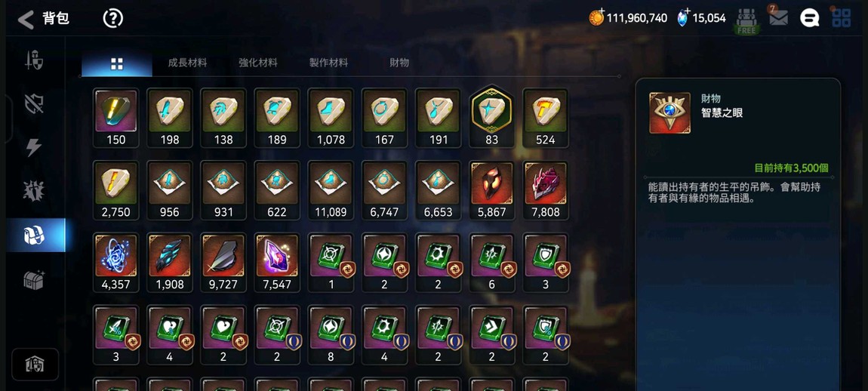Open the treasure chest sidebar category
Image resolution: width=868 pixels, height=391 pixels.
coord(34,280)
